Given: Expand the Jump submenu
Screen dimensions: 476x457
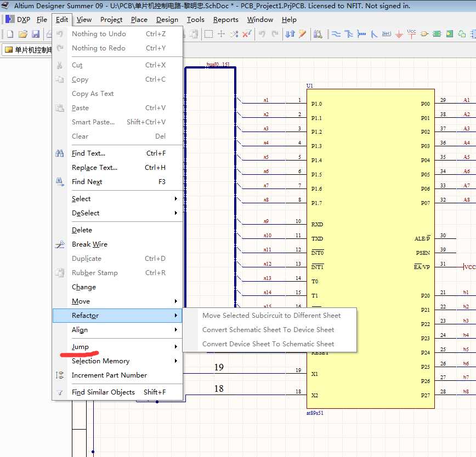Looking at the screenshot, I should tap(118, 347).
